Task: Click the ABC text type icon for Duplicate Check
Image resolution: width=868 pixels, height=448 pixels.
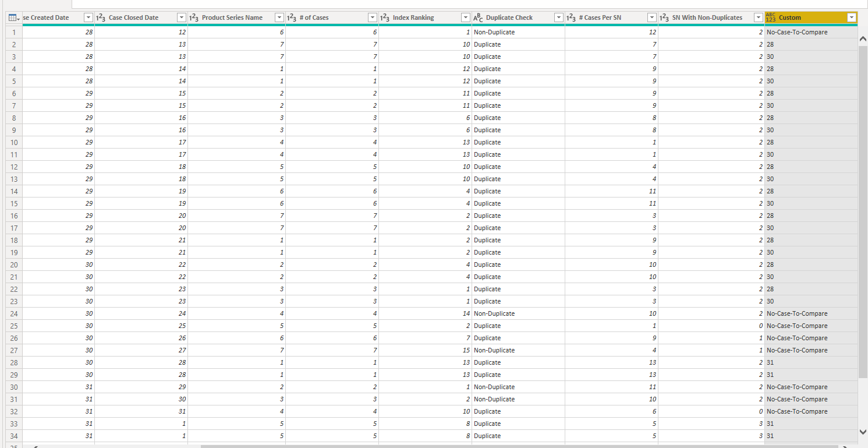Action: (479, 17)
